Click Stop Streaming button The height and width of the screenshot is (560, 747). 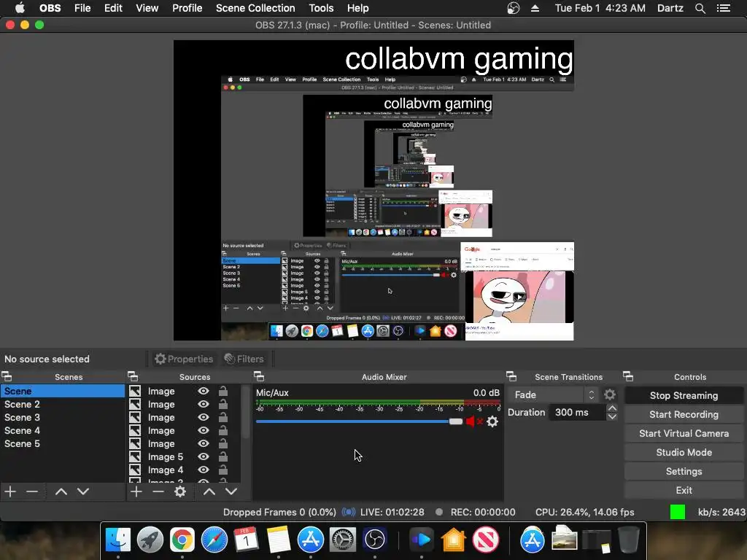[x=684, y=395]
